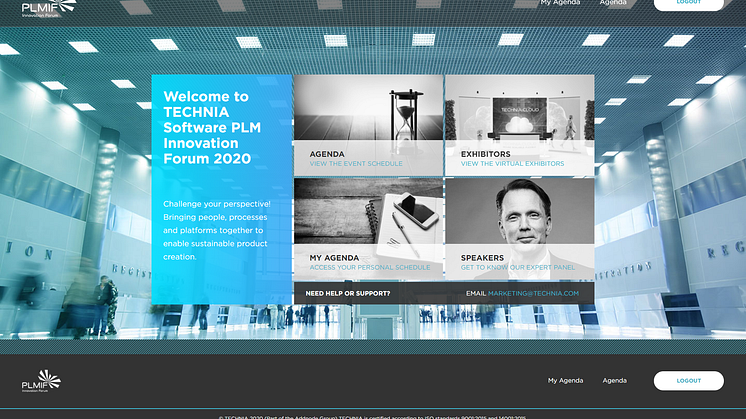Click the marketing@technia.com email link
This screenshot has width=746, height=419.
pos(533,293)
